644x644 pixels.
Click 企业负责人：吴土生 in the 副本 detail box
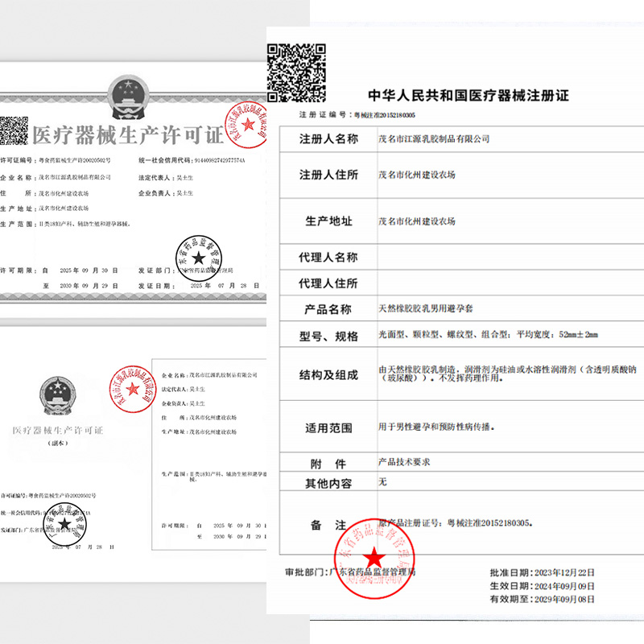click(184, 403)
